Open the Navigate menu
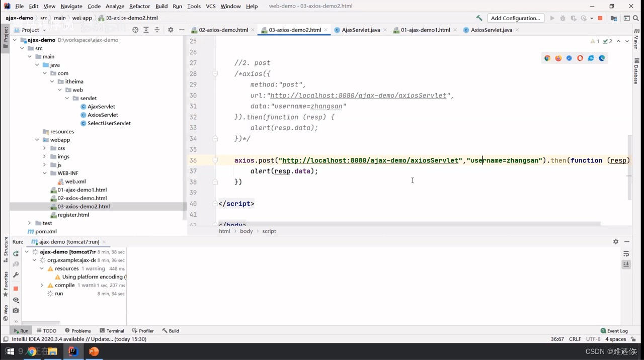This screenshot has width=644, height=360. [x=71, y=6]
